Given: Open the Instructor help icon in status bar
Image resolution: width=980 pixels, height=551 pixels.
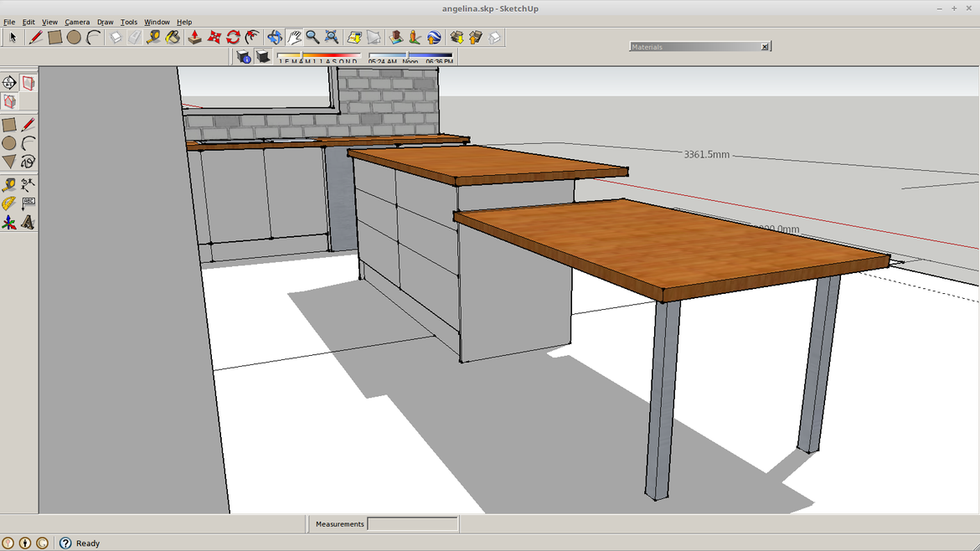Looking at the screenshot, I should (x=65, y=543).
